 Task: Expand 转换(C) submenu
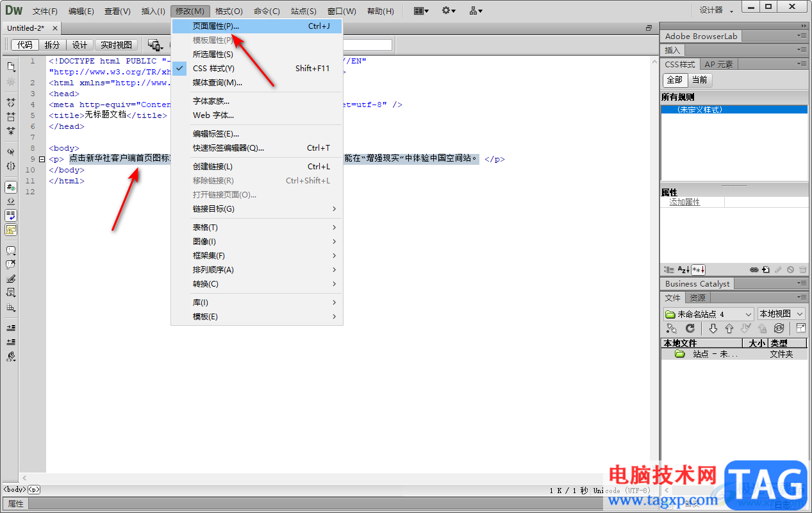[256, 284]
